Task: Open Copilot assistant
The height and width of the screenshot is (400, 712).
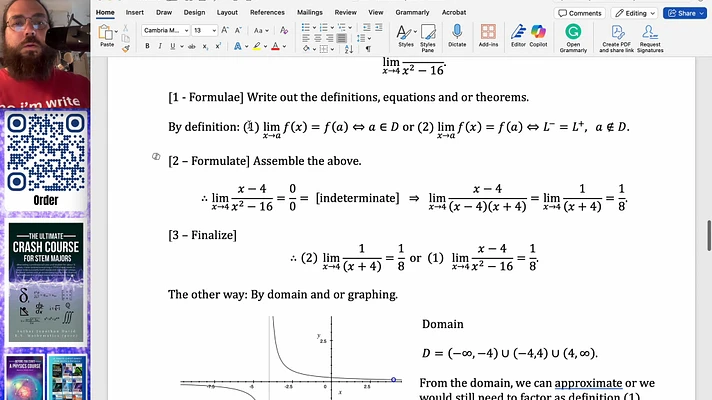Action: [538, 35]
